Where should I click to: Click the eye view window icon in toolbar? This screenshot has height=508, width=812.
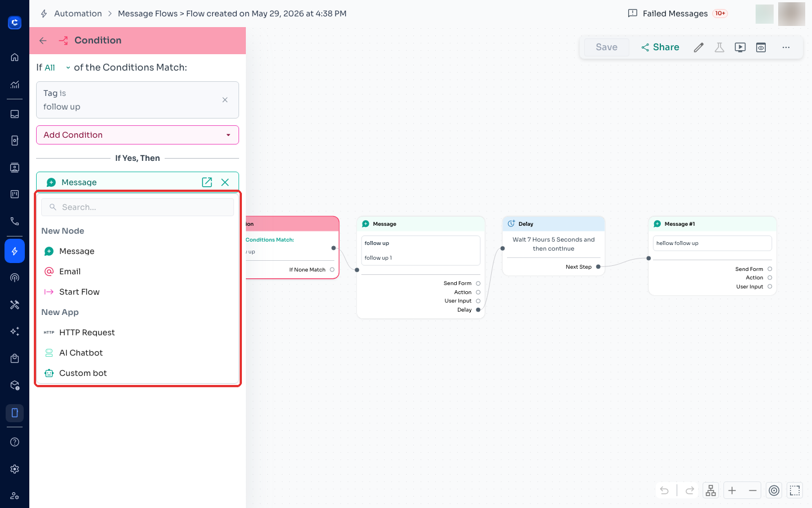click(761, 47)
